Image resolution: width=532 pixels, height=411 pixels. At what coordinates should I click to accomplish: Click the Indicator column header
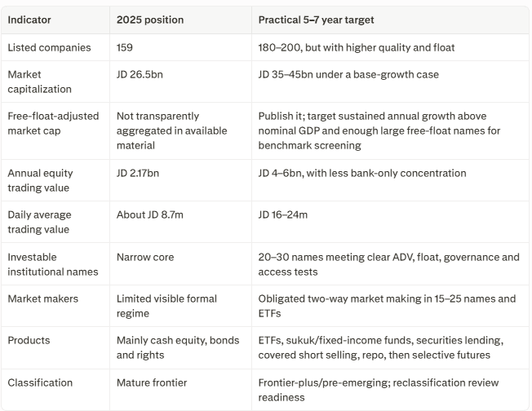pos(29,20)
